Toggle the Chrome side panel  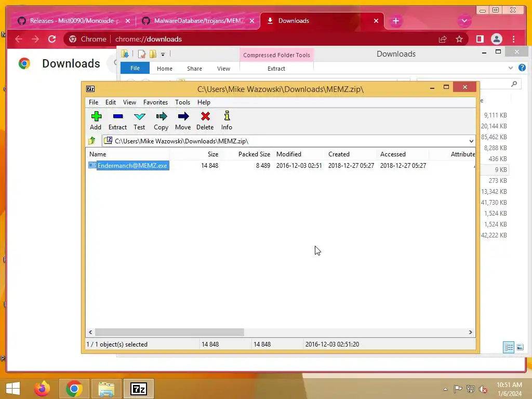click(x=480, y=39)
